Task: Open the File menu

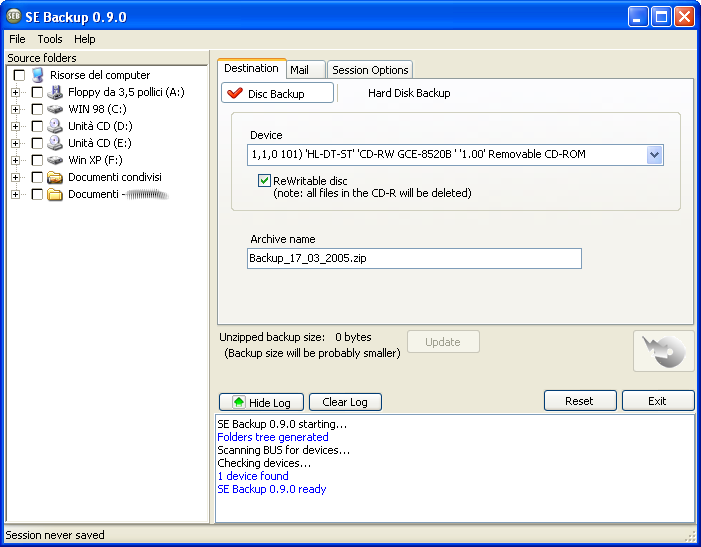Action: [17, 39]
